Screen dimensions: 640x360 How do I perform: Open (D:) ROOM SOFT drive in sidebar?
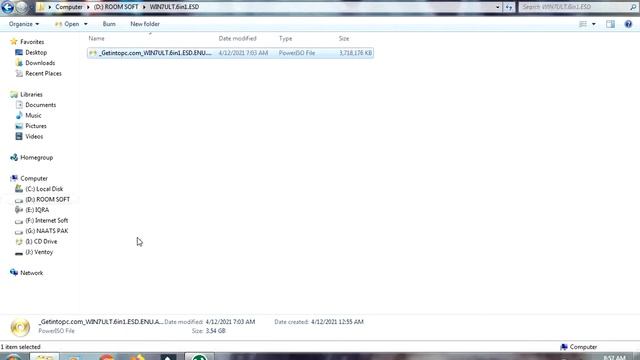click(x=47, y=199)
